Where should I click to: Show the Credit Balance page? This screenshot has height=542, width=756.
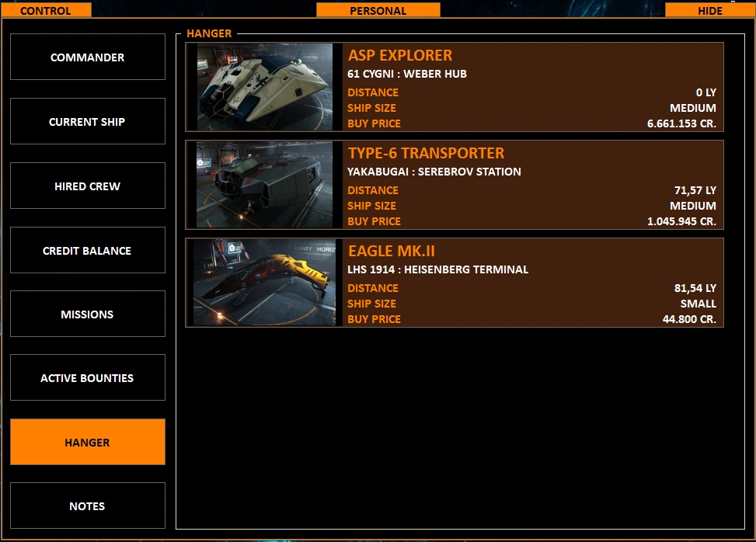point(88,250)
